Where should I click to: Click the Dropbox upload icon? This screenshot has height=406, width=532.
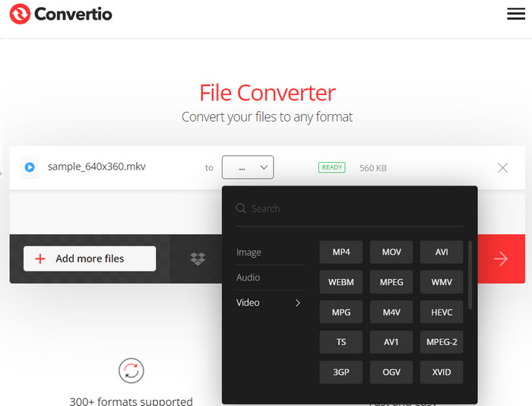coord(198,259)
